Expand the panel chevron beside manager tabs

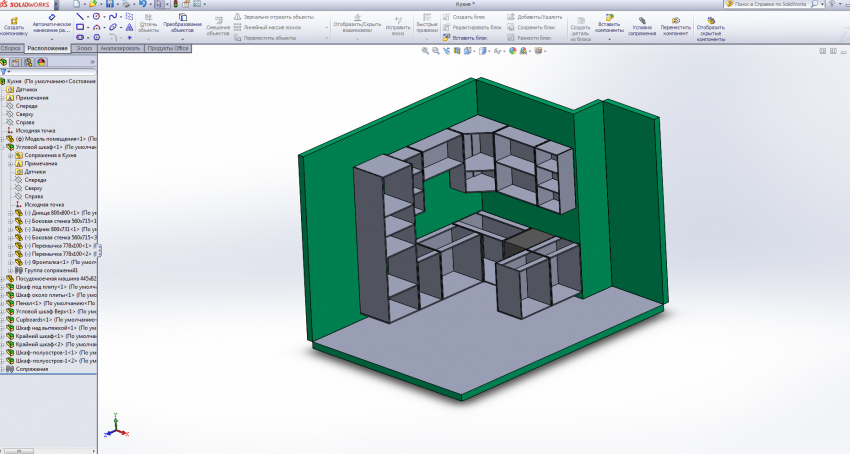[92, 62]
